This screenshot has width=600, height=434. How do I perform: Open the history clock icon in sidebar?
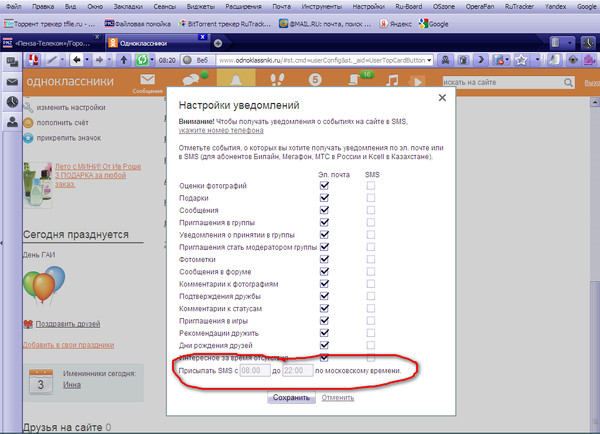[x=12, y=102]
